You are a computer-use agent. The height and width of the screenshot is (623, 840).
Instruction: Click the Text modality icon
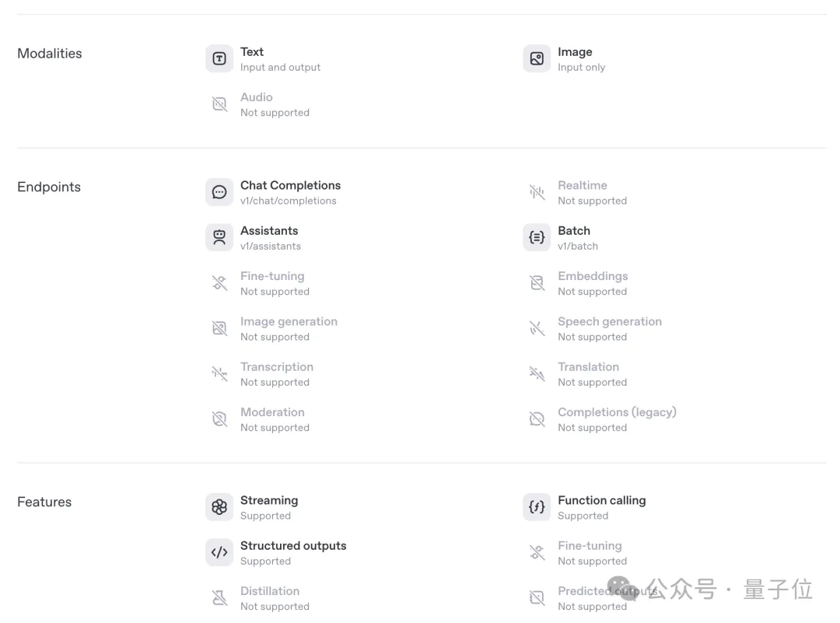click(x=219, y=59)
